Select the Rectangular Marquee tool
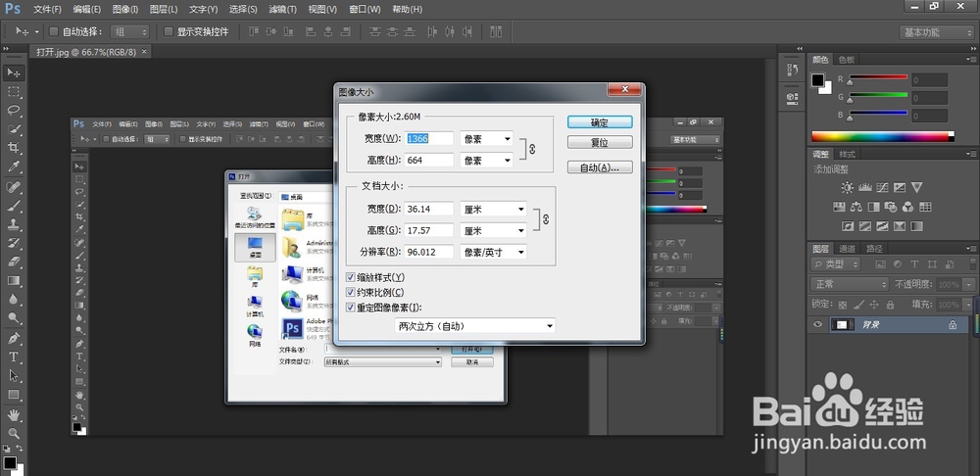The width and height of the screenshot is (980, 476). point(13,92)
